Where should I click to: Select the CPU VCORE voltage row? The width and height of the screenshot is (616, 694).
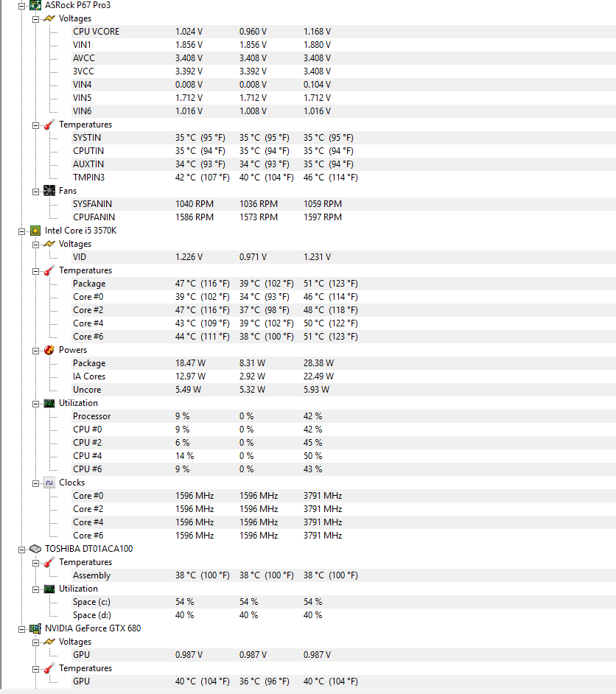point(343,32)
